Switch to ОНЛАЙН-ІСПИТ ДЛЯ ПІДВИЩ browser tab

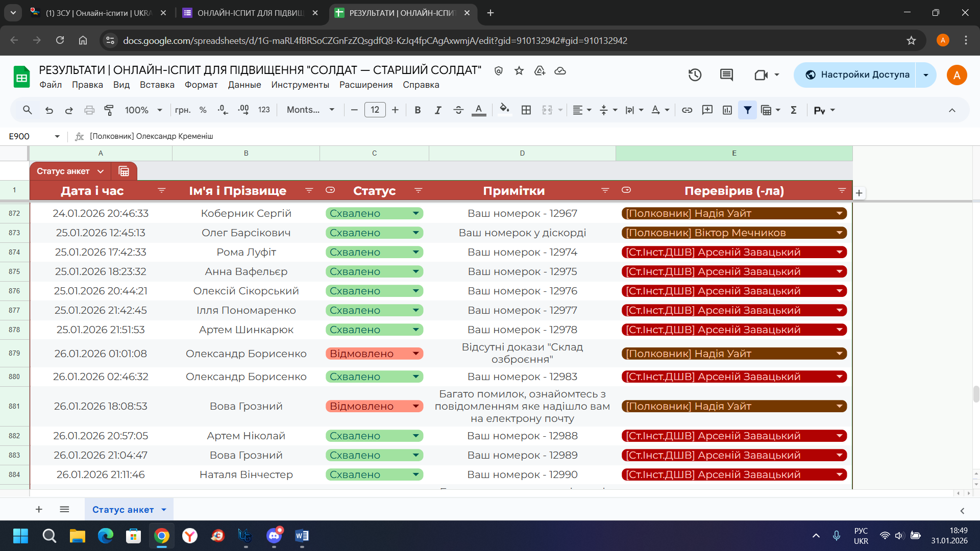coord(250,13)
